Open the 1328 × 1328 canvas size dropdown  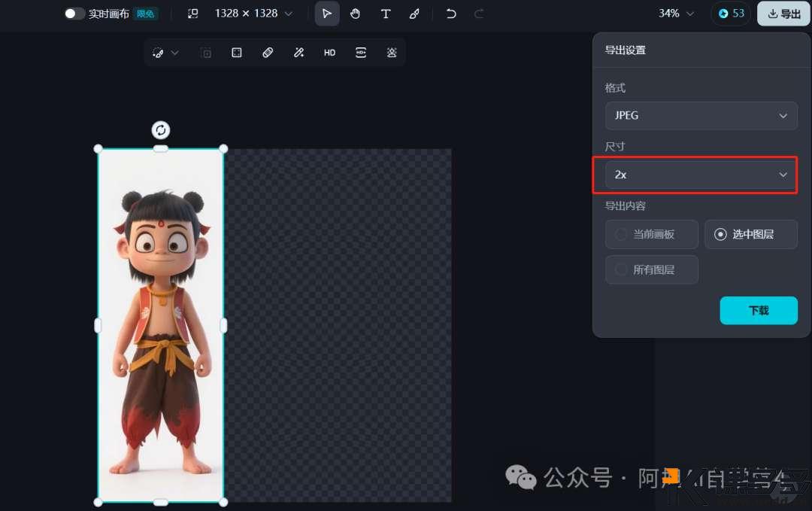tap(253, 14)
